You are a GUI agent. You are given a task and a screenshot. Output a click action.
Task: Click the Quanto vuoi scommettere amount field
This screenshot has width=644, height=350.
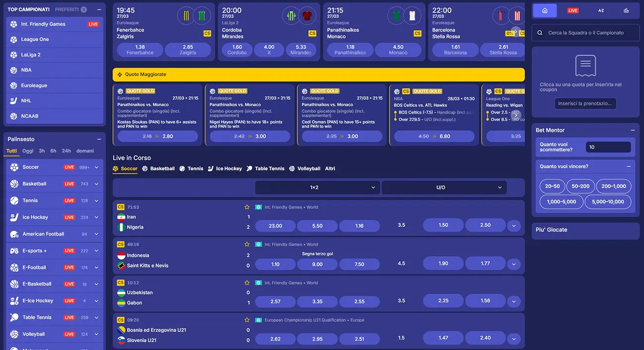point(608,147)
